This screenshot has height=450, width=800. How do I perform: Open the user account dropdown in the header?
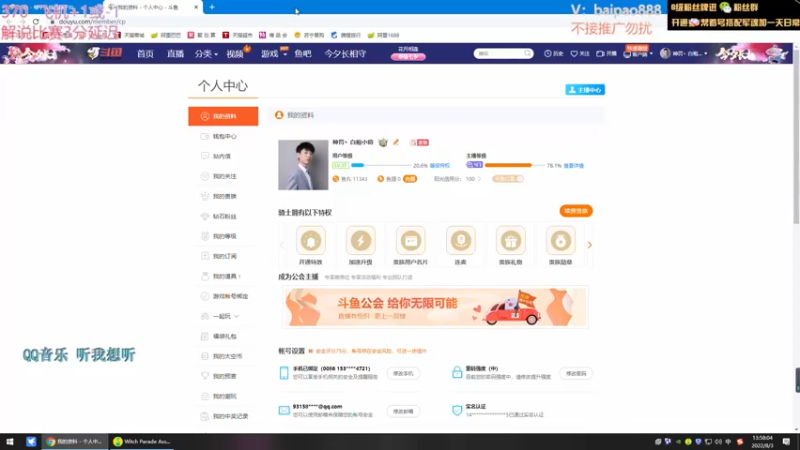pos(684,54)
